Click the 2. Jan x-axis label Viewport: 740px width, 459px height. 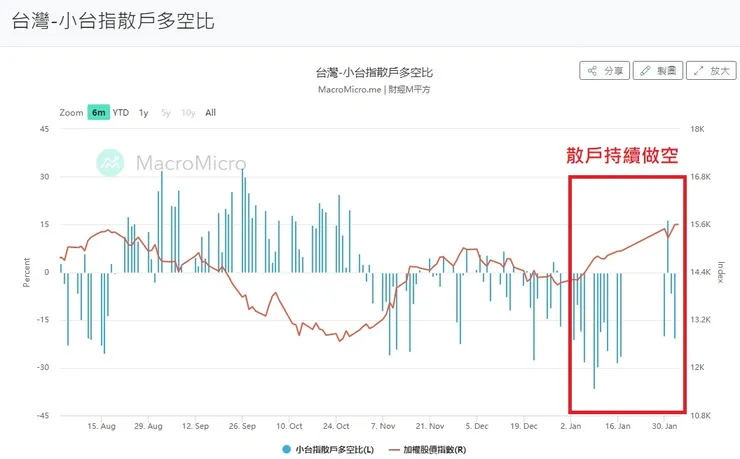tap(571, 426)
